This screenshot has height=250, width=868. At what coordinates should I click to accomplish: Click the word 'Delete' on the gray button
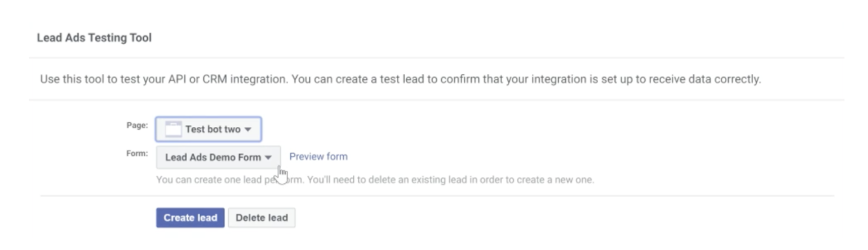click(x=250, y=218)
